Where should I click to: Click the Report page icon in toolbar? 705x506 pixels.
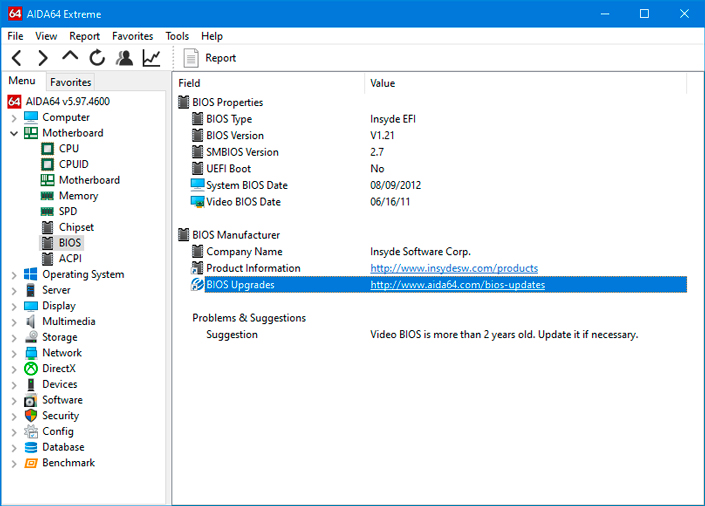(191, 58)
